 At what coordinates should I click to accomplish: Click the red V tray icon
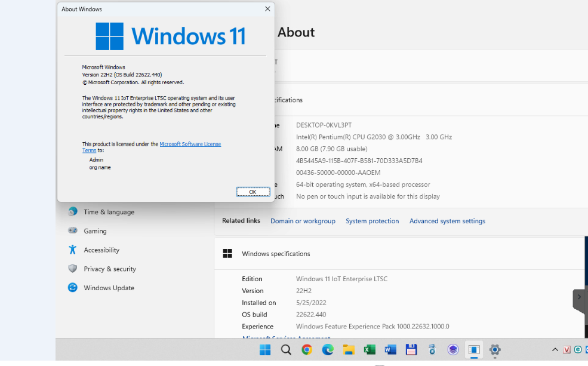pos(567,350)
